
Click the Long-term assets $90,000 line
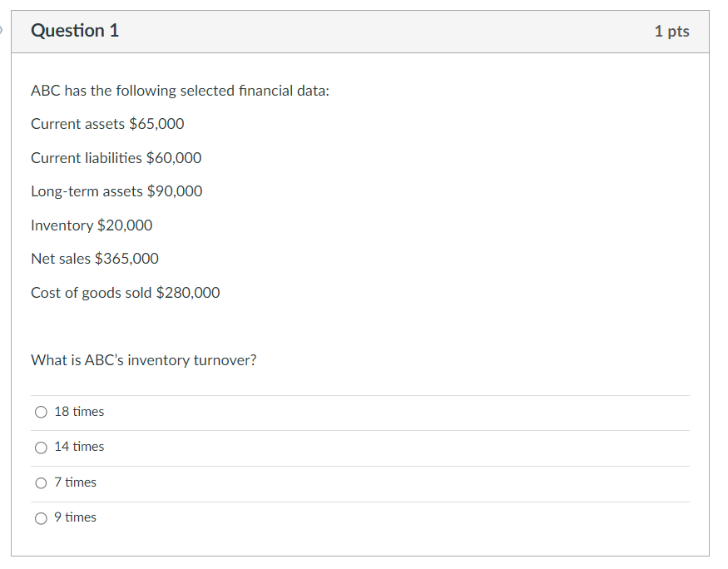pyautogui.click(x=116, y=190)
